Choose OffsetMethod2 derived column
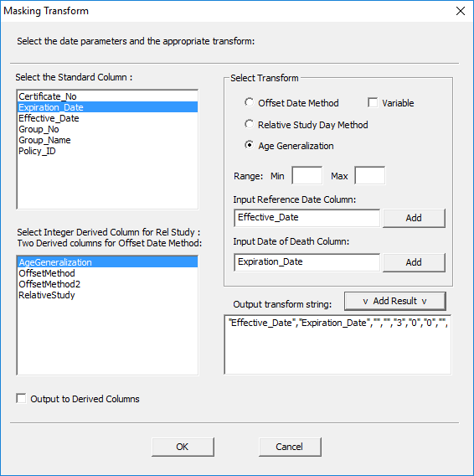The image size is (474, 476). click(x=107, y=284)
